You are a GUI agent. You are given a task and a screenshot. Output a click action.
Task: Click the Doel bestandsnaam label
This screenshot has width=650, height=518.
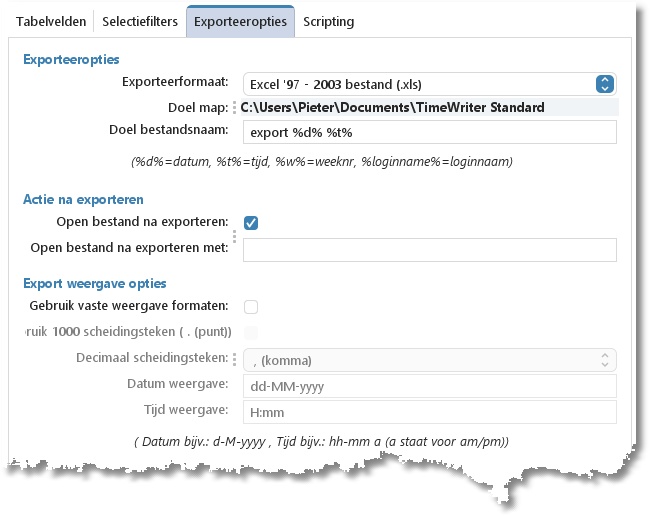pyautogui.click(x=169, y=130)
